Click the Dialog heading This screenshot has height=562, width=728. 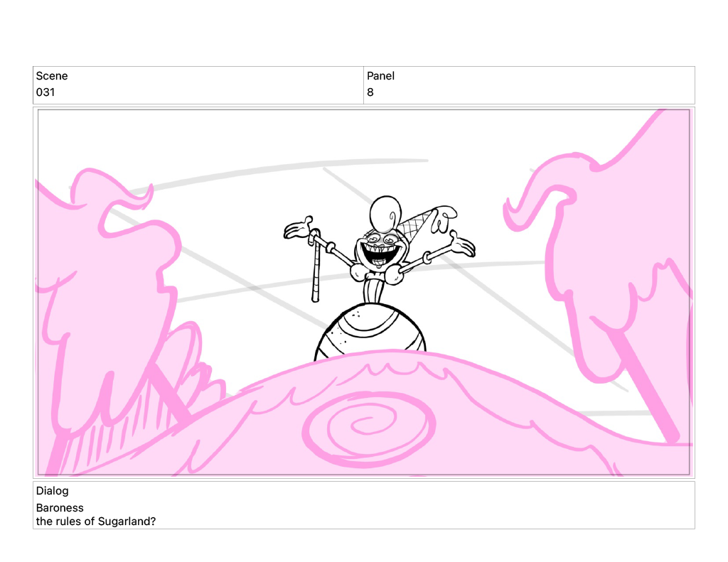pyautogui.click(x=53, y=491)
